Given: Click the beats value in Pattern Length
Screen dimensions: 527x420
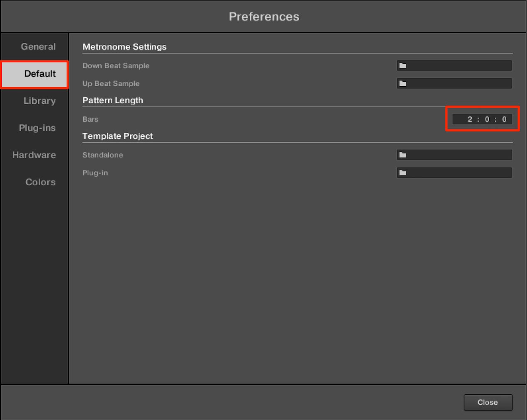Looking at the screenshot, I should click(x=487, y=119).
